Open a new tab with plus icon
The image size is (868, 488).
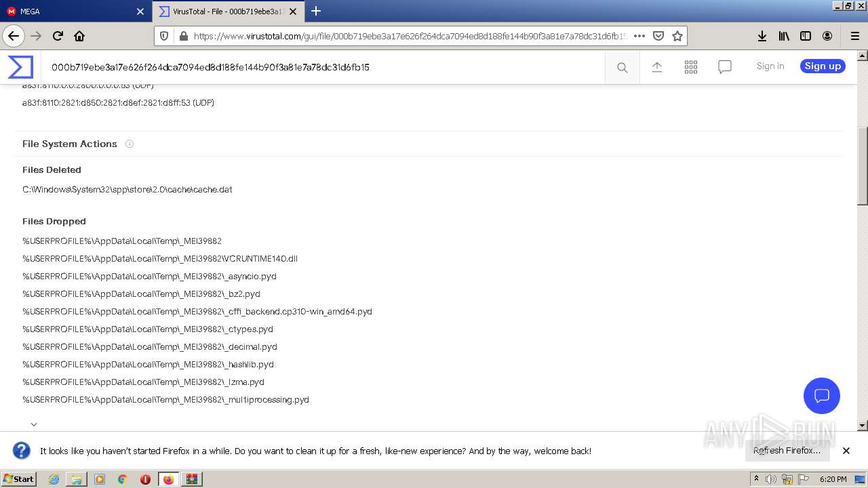pyautogui.click(x=315, y=11)
